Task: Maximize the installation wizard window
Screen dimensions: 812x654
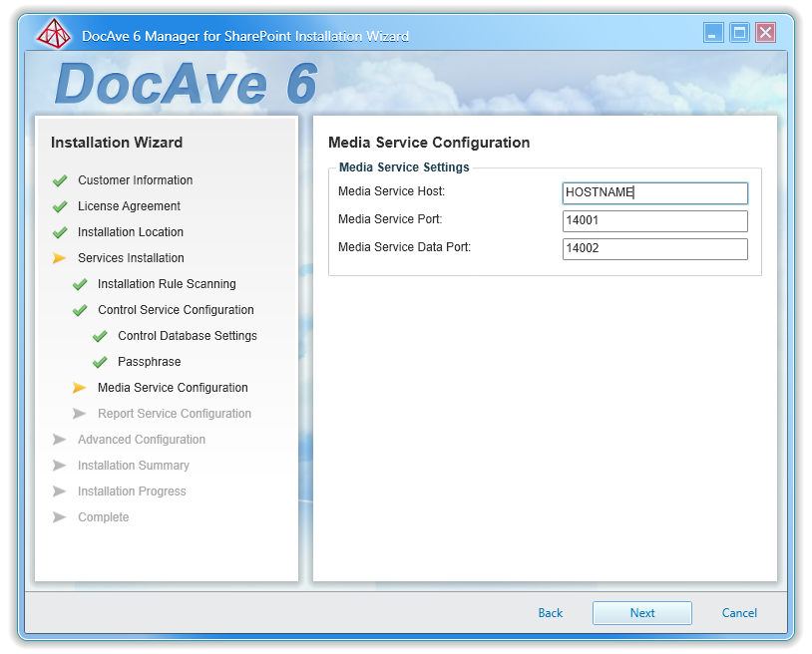Action: tap(739, 33)
